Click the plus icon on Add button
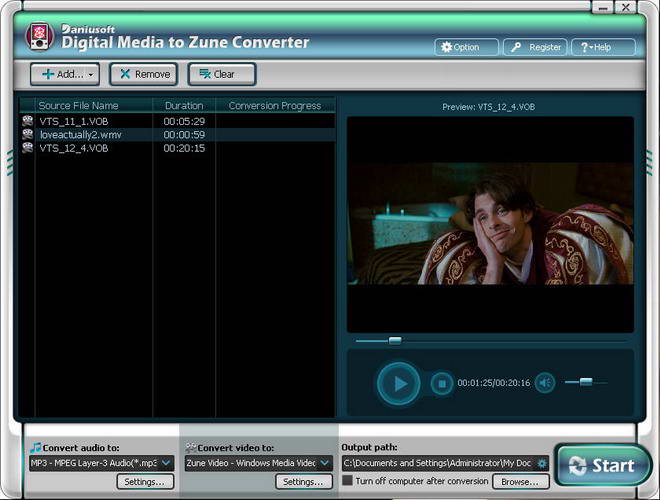660x500 pixels. tap(48, 74)
